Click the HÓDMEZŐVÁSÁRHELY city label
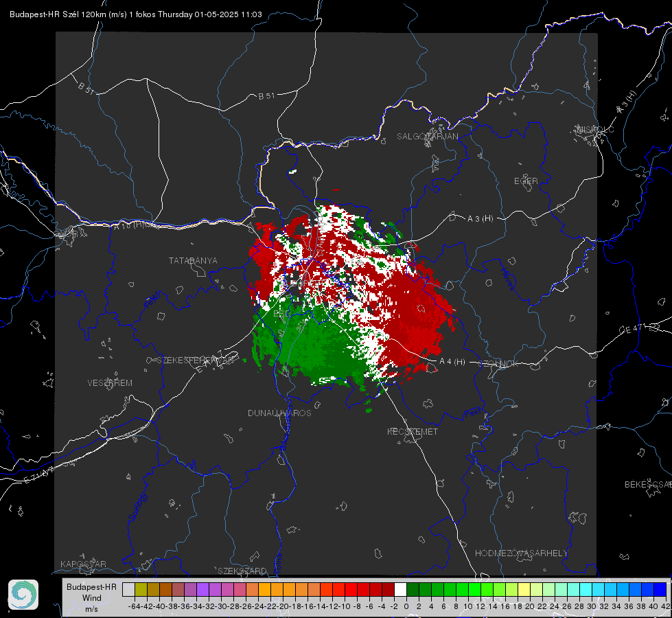 pos(521,553)
